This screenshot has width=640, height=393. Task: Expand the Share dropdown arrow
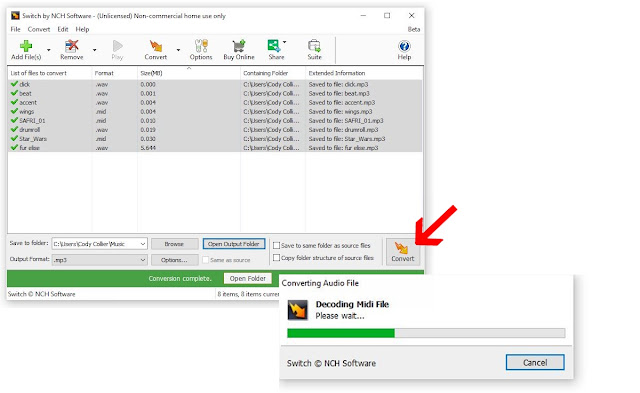[x=284, y=42]
